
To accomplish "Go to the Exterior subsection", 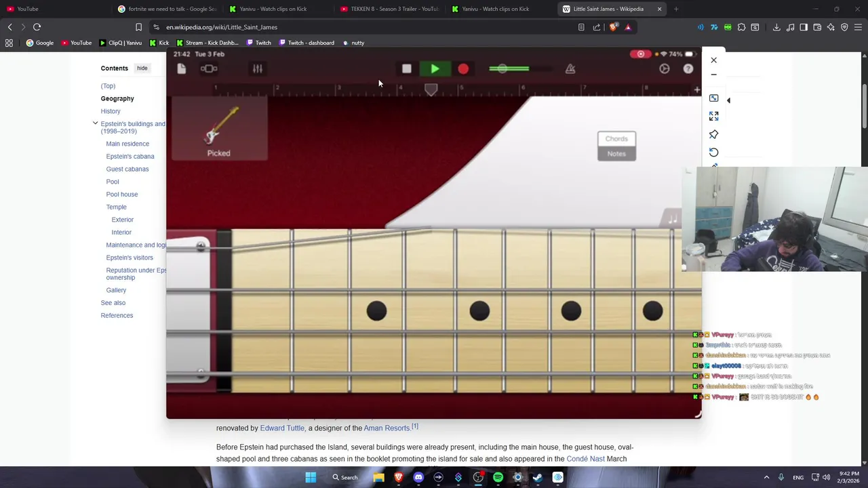I will [x=123, y=220].
